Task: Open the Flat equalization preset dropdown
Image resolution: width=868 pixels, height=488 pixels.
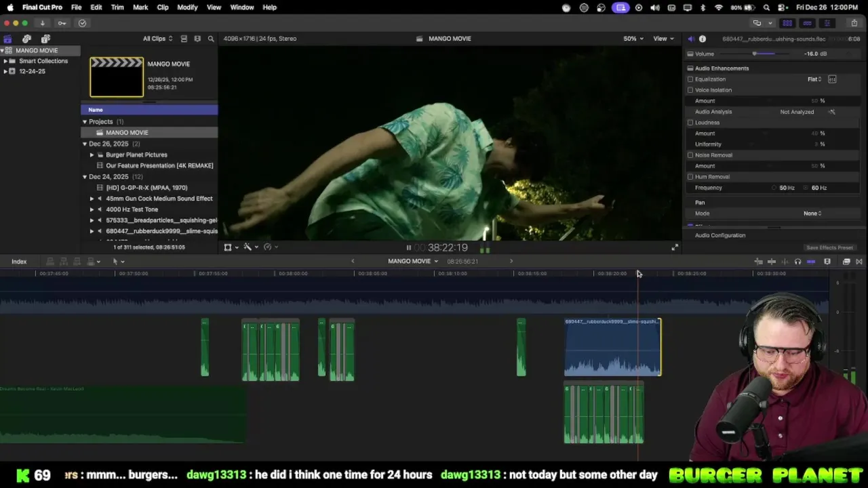Action: point(814,79)
